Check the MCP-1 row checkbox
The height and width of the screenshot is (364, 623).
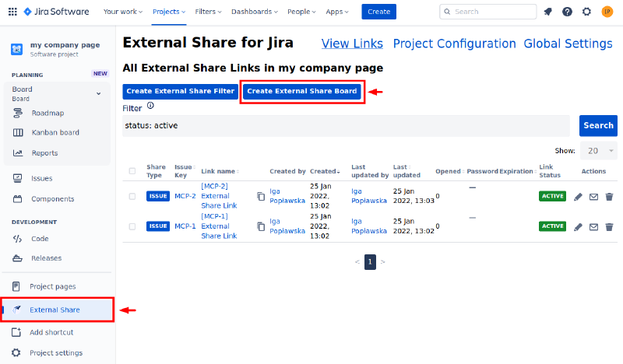(132, 226)
